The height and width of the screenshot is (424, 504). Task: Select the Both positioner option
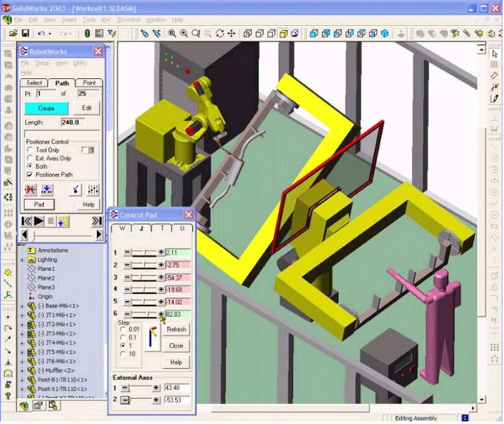point(30,166)
